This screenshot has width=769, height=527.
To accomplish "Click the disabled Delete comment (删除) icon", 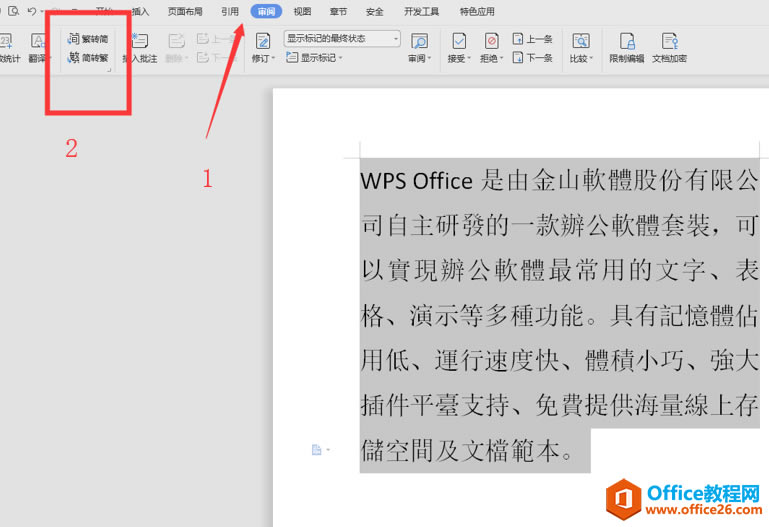I will 177,41.
